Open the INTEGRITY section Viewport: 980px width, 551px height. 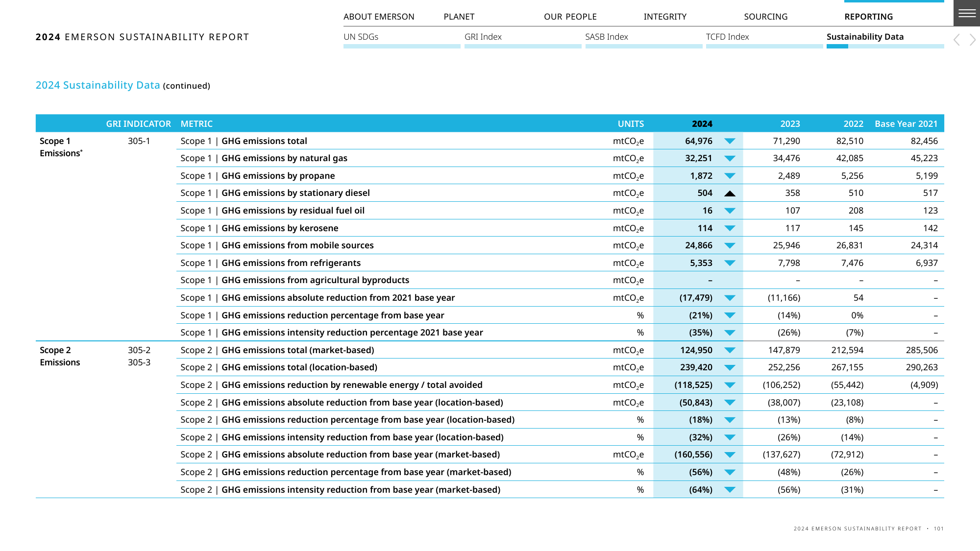[x=665, y=17]
